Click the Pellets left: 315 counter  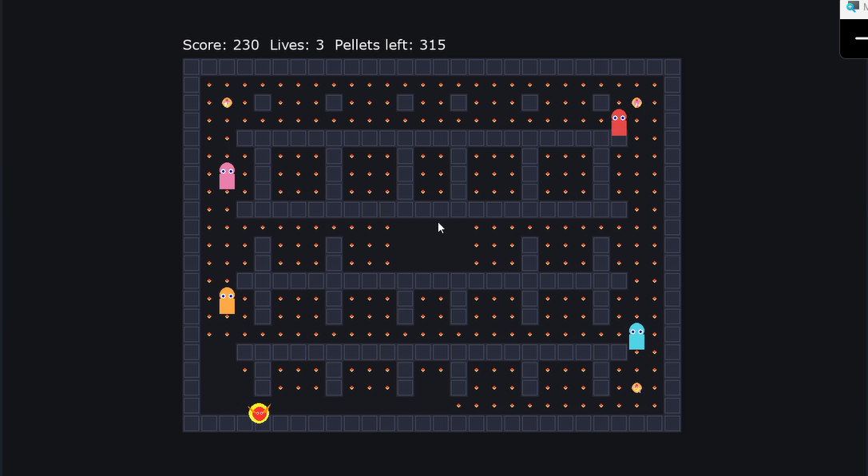pos(390,45)
